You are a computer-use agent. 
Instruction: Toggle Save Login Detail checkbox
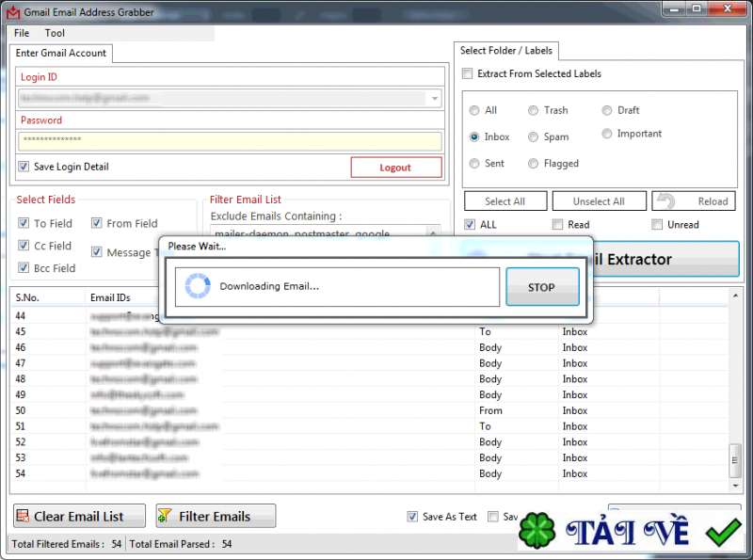tap(24, 167)
